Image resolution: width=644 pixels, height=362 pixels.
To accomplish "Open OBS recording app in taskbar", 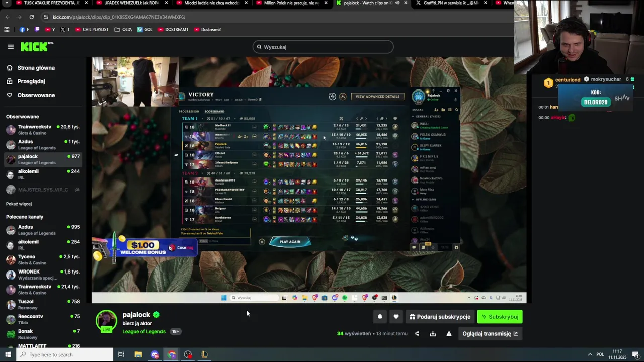I will [188, 354].
